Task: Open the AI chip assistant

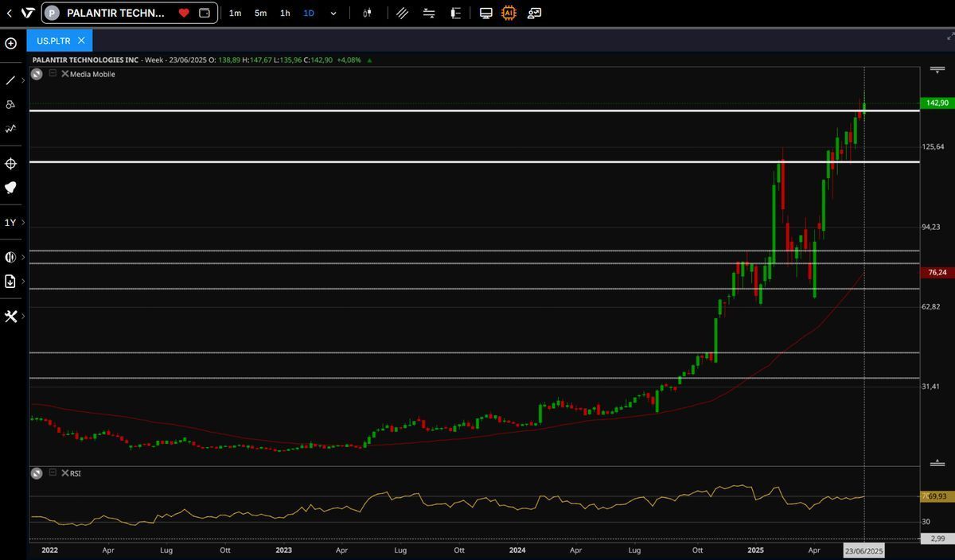Action: tap(509, 13)
